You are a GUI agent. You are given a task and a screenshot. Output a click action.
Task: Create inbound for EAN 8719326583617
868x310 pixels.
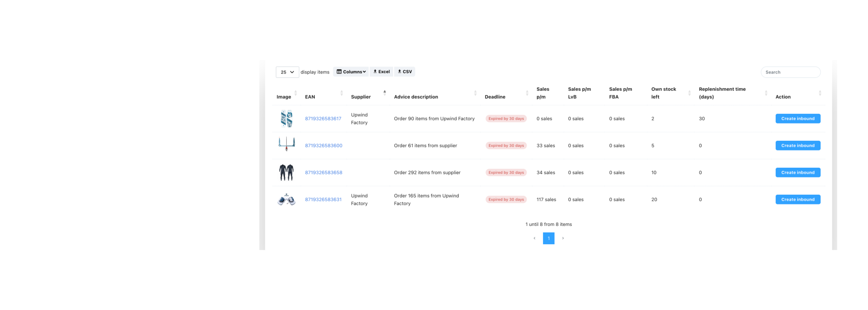click(x=798, y=119)
